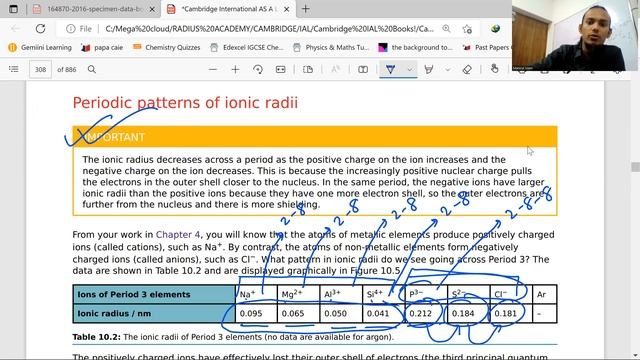
Task: Click the Ar column header cell
Action: (544, 294)
